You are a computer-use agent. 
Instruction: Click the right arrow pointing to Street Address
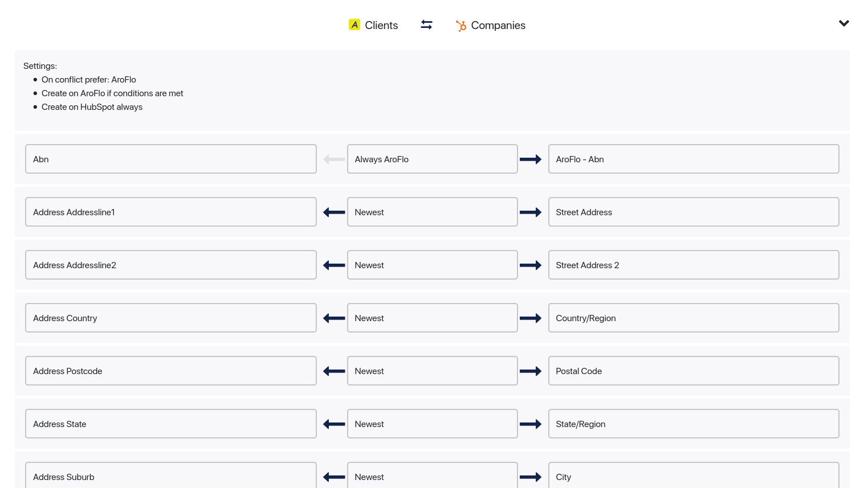[x=531, y=212]
